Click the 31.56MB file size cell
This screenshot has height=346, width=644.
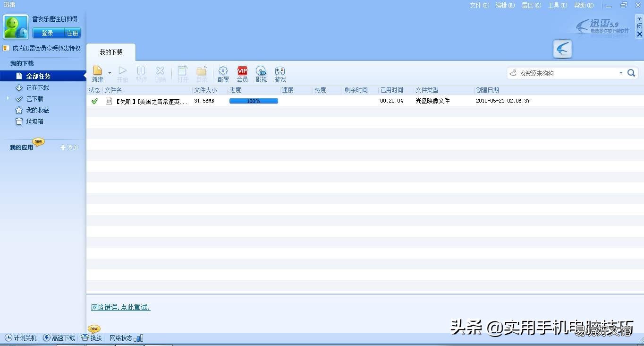pos(204,101)
